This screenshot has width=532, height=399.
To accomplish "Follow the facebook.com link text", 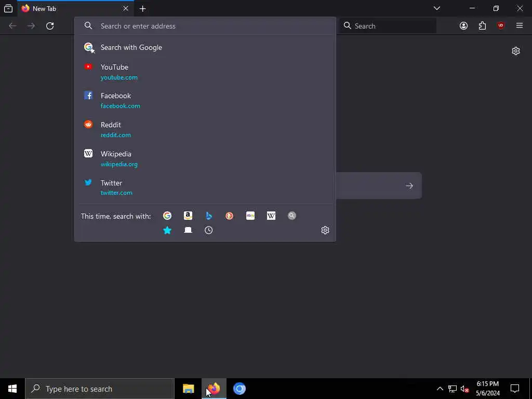I will click(121, 106).
